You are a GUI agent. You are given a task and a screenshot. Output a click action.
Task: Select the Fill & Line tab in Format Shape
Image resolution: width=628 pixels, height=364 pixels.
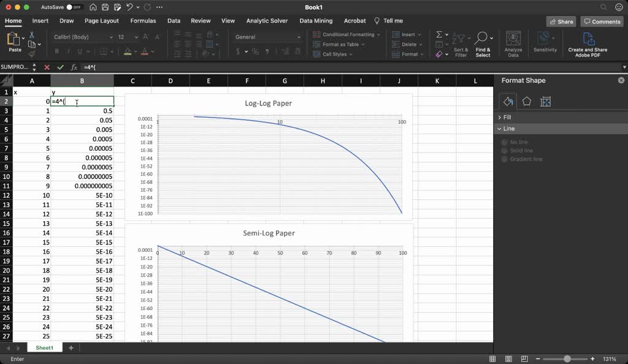[507, 101]
